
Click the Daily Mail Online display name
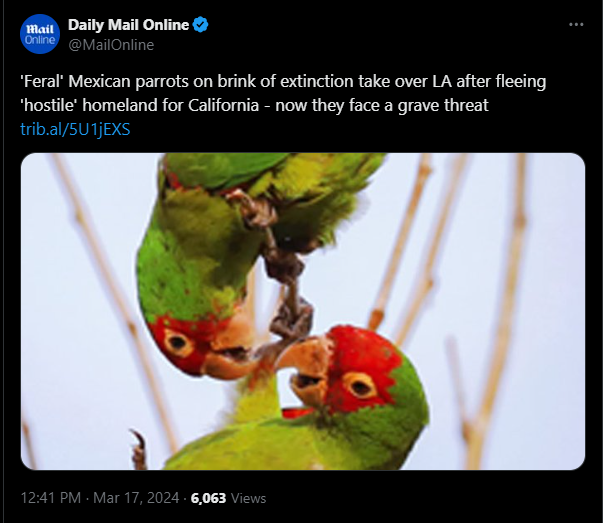[128, 25]
